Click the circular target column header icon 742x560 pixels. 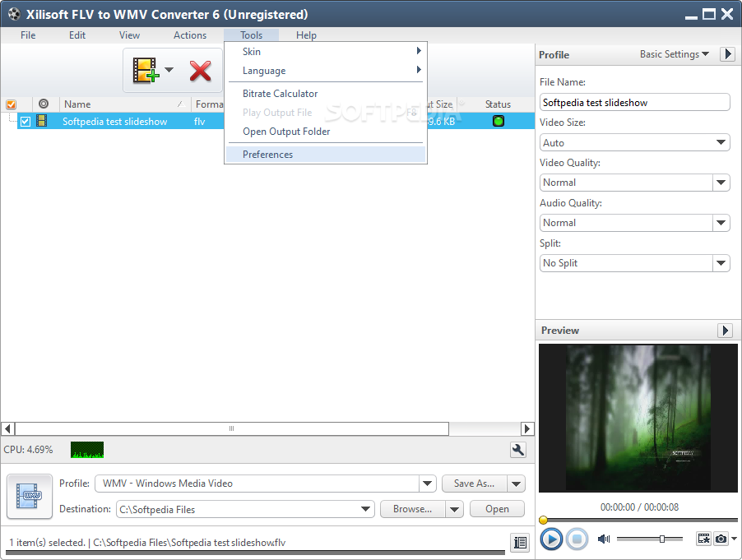pos(44,104)
